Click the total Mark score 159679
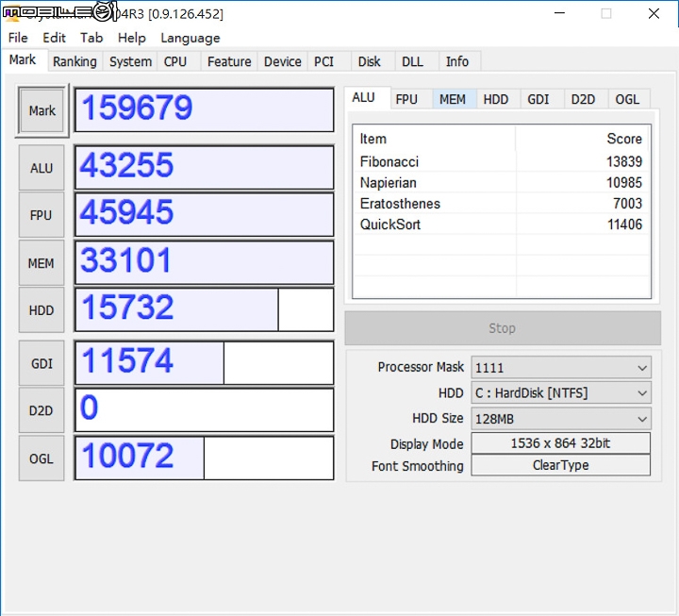This screenshot has width=679, height=616. pyautogui.click(x=205, y=110)
